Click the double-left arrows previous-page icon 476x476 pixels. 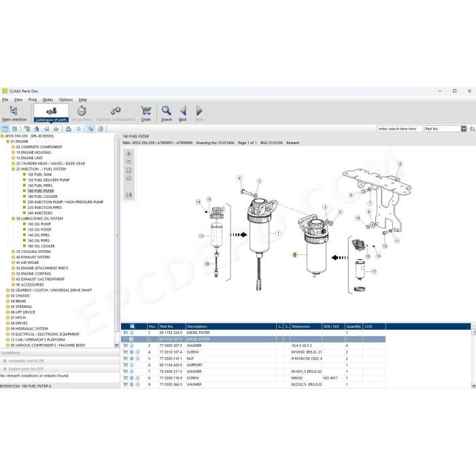(46, 129)
